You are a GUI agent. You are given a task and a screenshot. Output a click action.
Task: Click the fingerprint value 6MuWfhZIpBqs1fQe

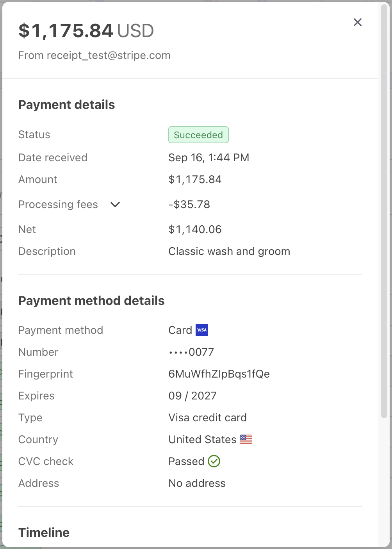219,374
